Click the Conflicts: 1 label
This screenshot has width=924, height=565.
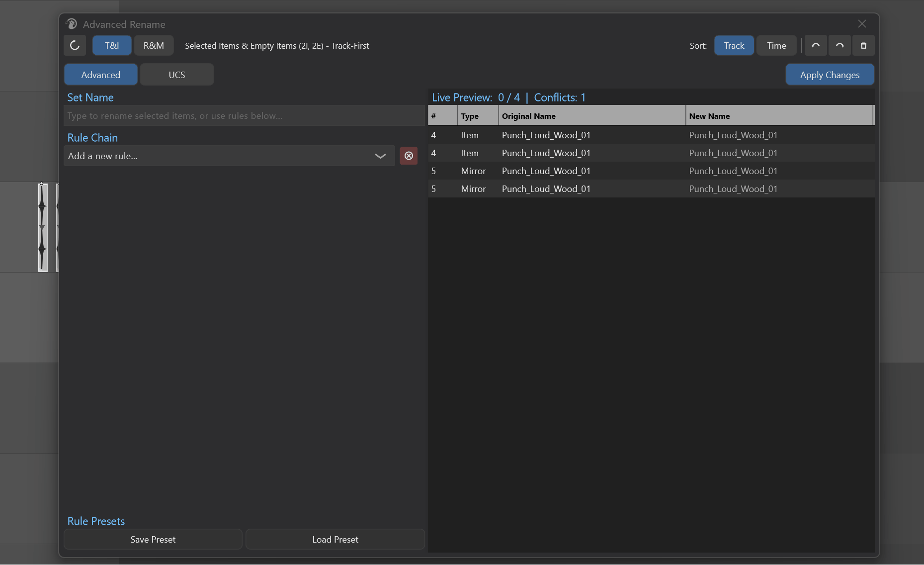tap(560, 97)
